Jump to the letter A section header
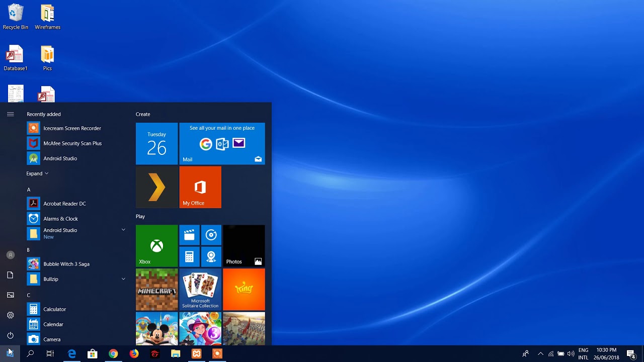The width and height of the screenshot is (644, 362). (29, 190)
